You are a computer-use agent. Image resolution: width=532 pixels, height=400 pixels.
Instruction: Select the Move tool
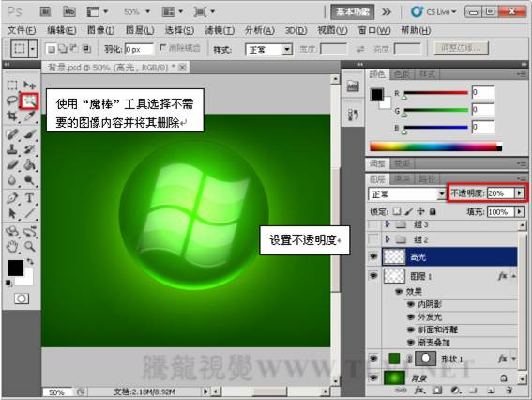[29, 85]
